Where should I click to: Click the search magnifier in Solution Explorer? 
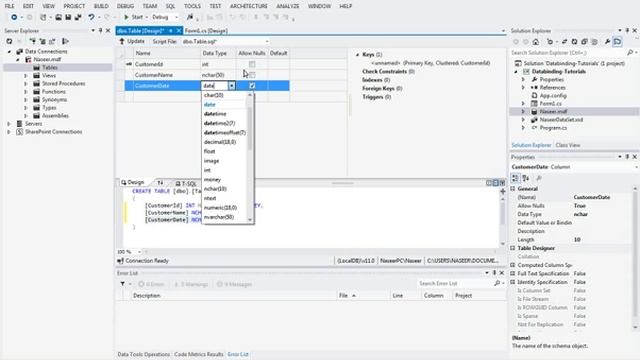630,53
